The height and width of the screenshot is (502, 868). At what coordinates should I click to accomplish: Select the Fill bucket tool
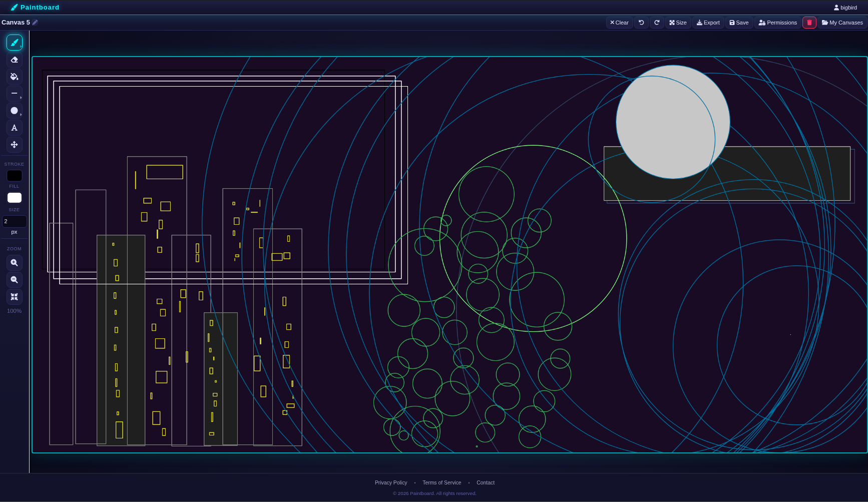coord(14,77)
